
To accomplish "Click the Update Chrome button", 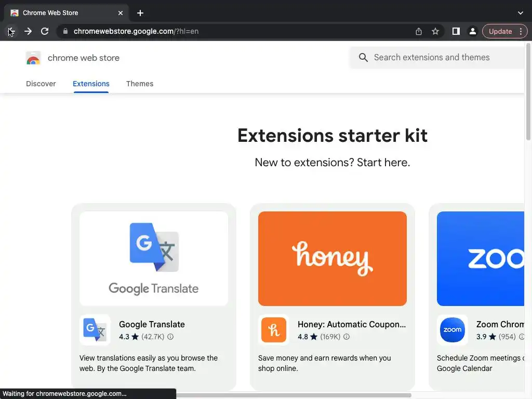I will pos(500,31).
